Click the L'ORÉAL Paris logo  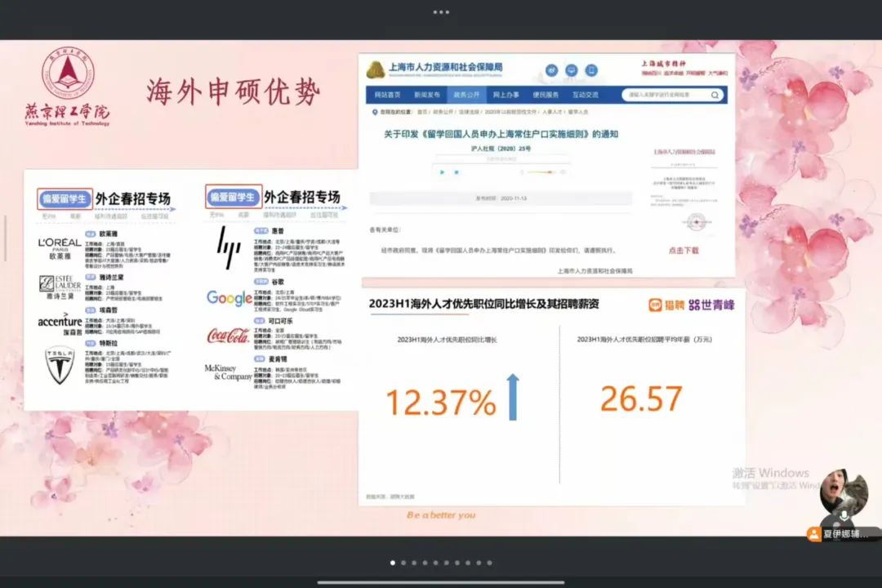coord(60,247)
